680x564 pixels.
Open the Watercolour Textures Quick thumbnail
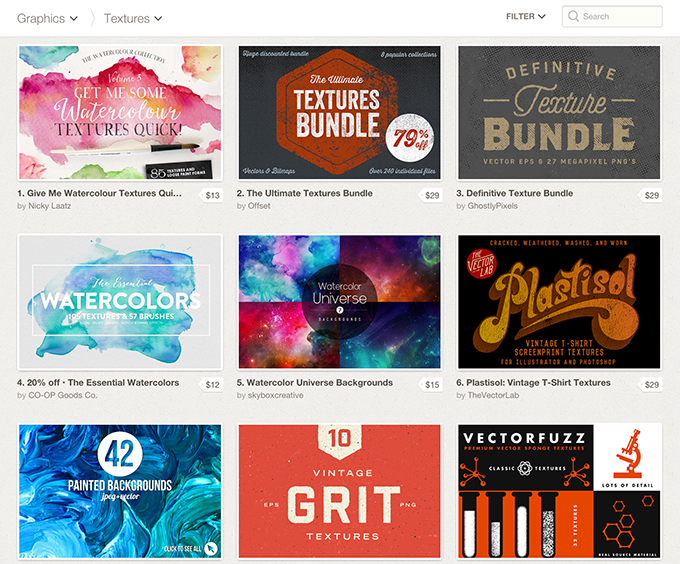[x=120, y=113]
